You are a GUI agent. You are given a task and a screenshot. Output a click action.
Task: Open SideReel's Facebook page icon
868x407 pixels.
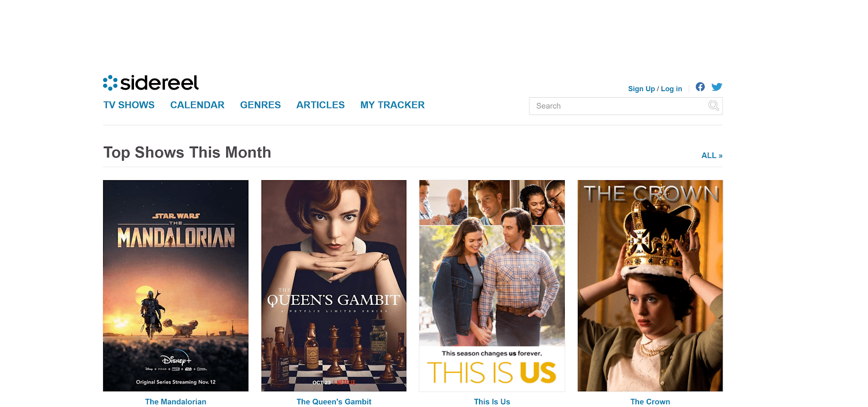click(700, 87)
